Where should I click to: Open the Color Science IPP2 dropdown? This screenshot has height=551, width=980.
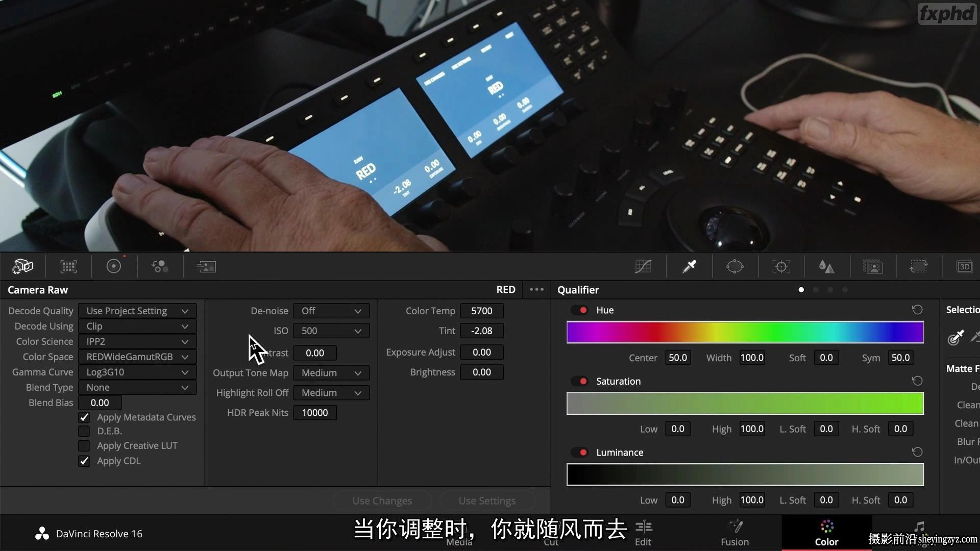pos(137,341)
